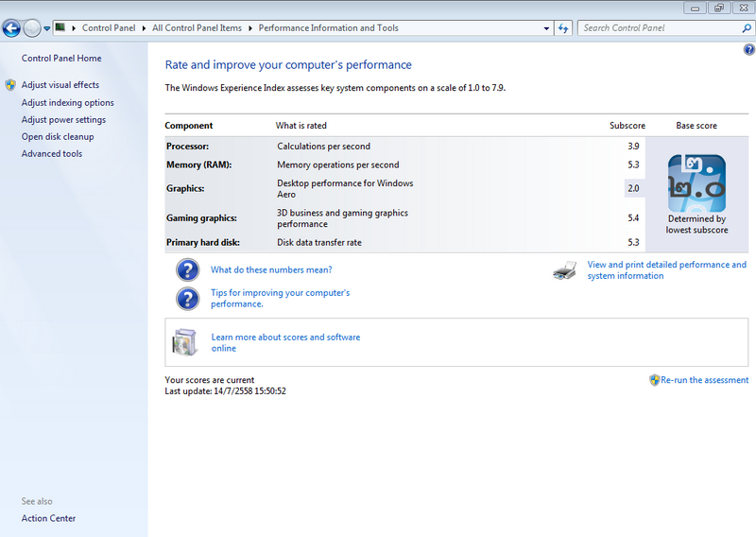Open help with the blue question icon

coord(748,49)
